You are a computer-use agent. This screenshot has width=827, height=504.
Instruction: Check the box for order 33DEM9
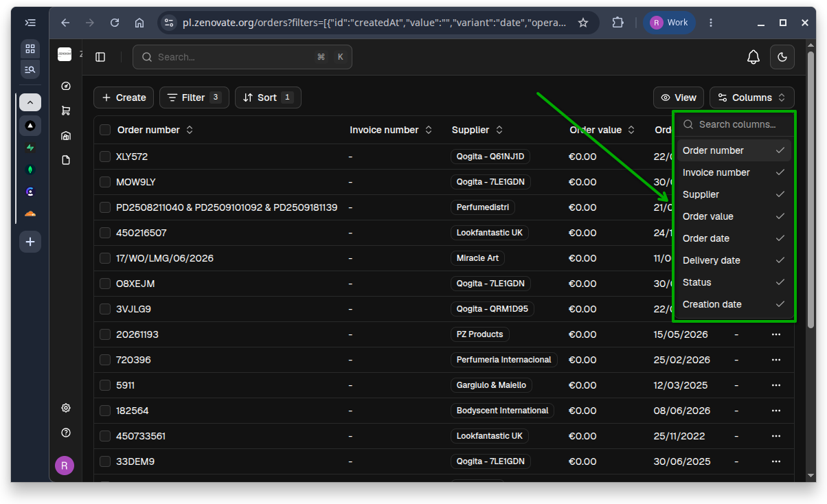105,461
